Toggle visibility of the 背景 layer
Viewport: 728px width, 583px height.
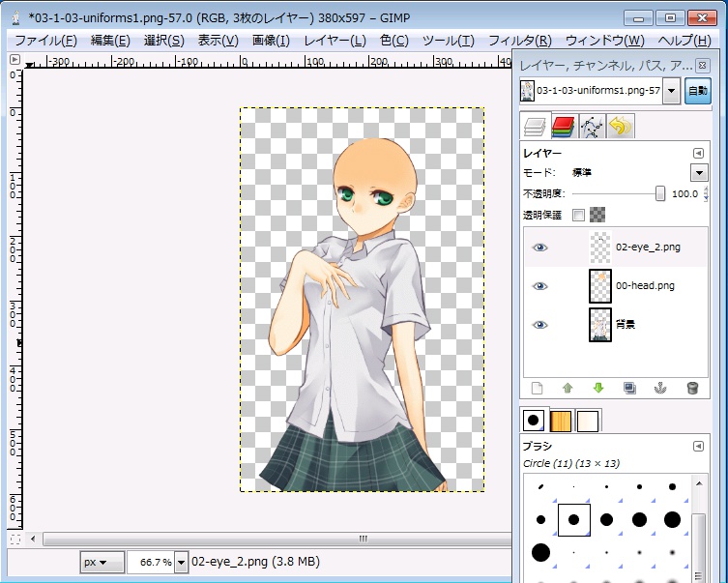pyautogui.click(x=539, y=325)
